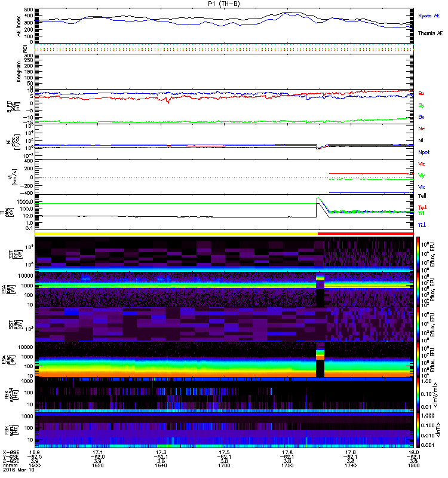The width and height of the screenshot is (448, 478).
Task: Select the black Themis AE legend label
Action: tap(430, 33)
